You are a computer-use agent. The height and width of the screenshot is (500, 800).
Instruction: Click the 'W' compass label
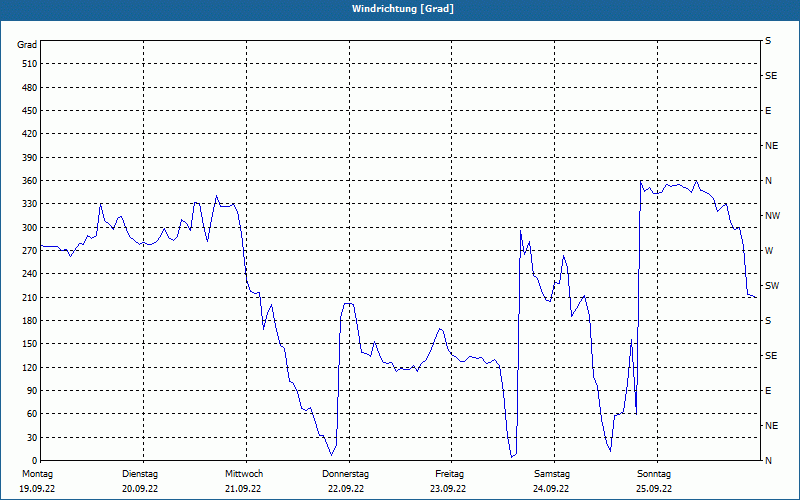769,251
